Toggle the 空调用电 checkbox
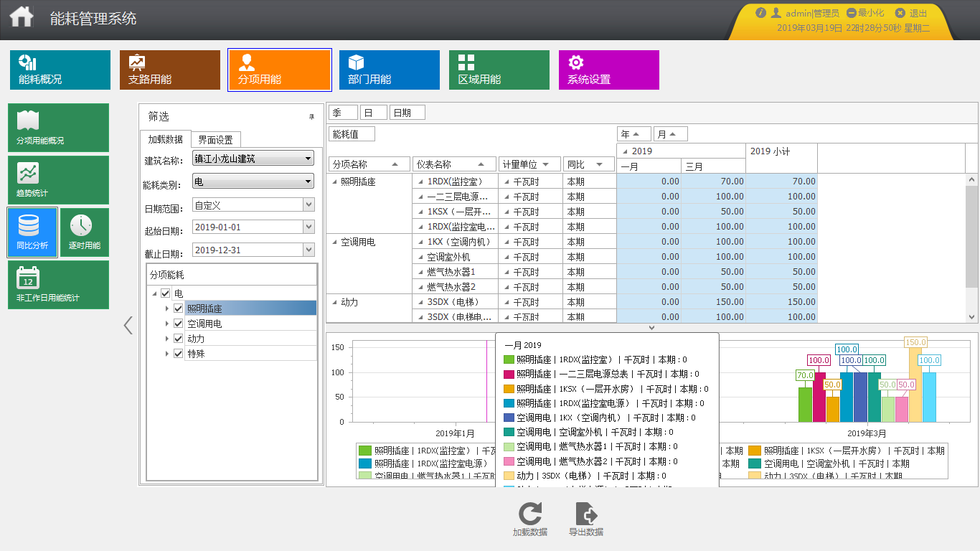Image resolution: width=980 pixels, height=551 pixels. click(x=179, y=324)
